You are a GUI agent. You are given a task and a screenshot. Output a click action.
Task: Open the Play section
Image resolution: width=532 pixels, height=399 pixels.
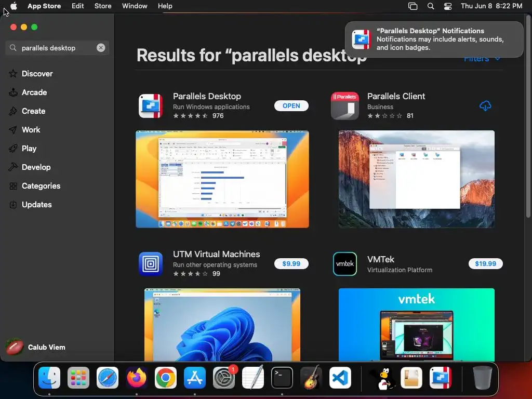[29, 148]
